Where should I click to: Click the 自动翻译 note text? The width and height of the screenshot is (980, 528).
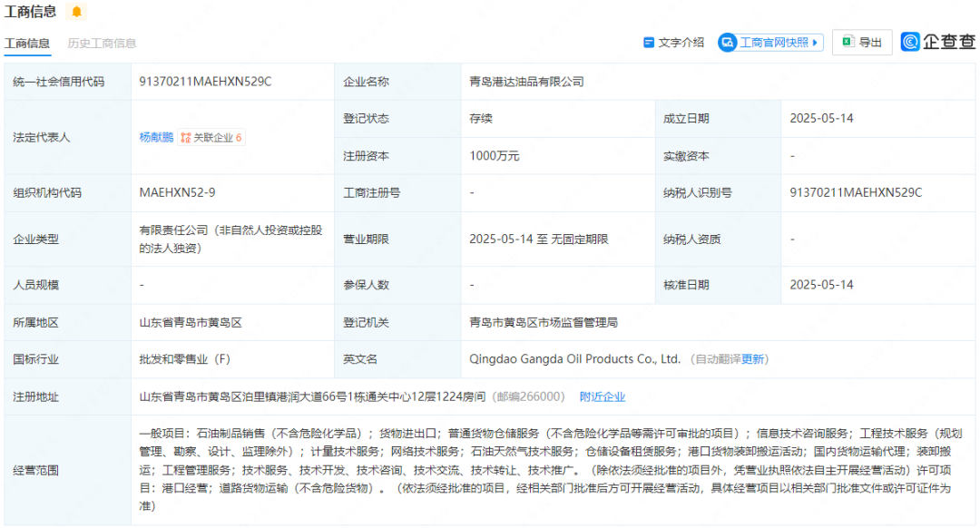tap(718, 359)
